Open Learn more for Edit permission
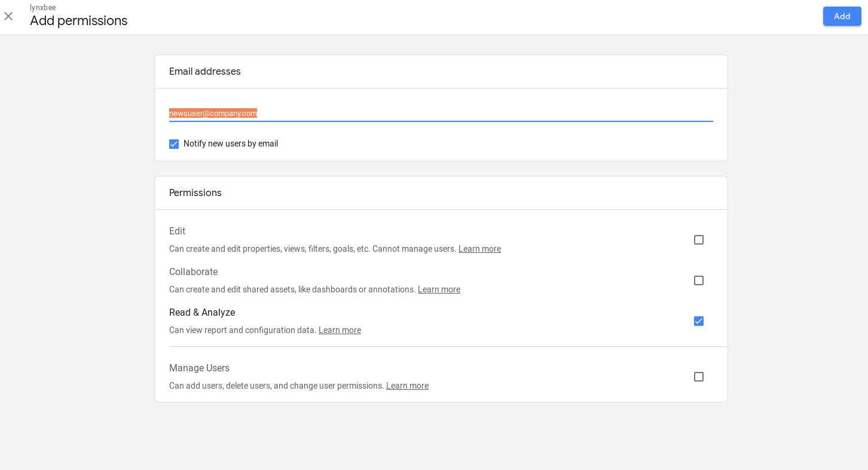This screenshot has height=470, width=868. tap(479, 249)
